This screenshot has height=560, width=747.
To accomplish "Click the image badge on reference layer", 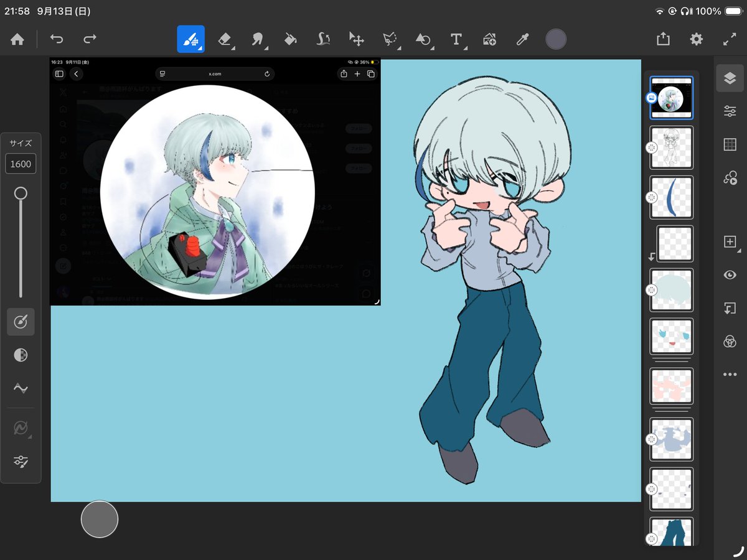I will (651, 98).
